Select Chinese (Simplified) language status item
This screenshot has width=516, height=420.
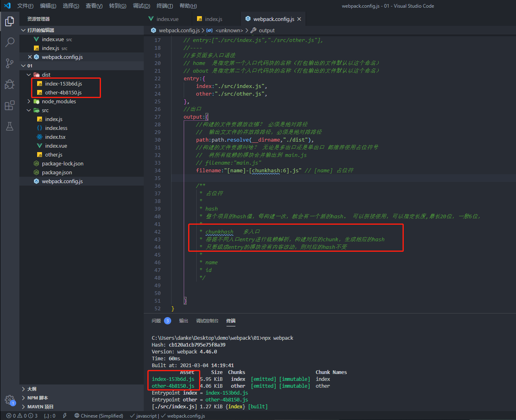[99, 416]
